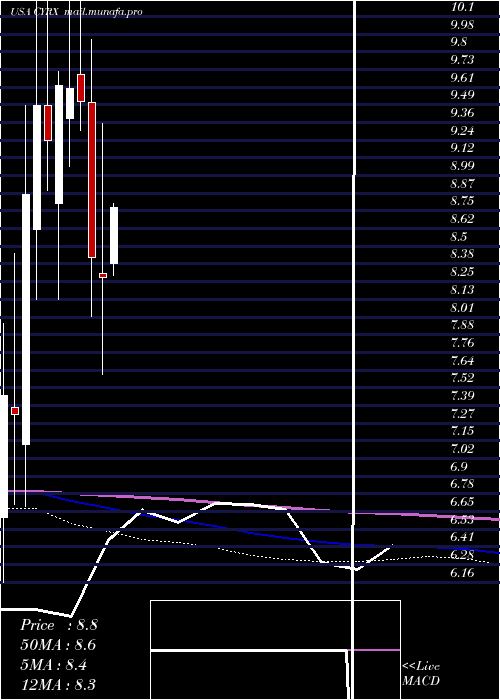Click the 8.25 price axis label
This screenshot has height=700, width=500.
tap(462, 271)
